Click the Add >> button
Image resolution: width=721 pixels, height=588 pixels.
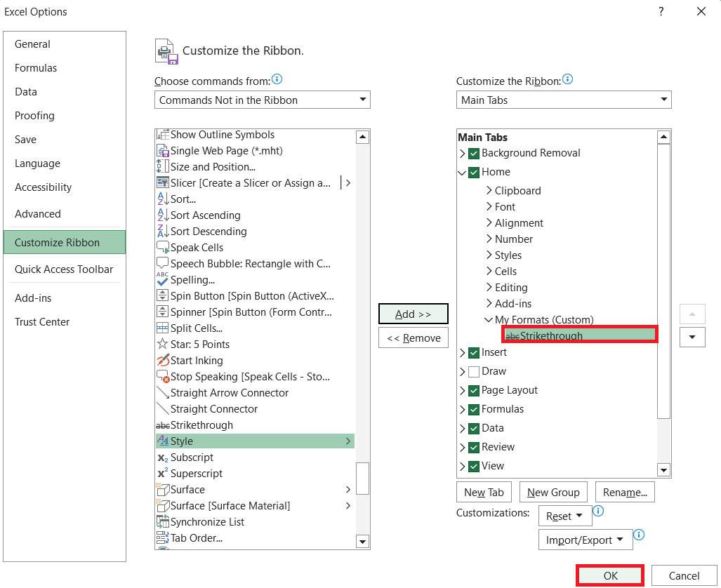point(414,314)
